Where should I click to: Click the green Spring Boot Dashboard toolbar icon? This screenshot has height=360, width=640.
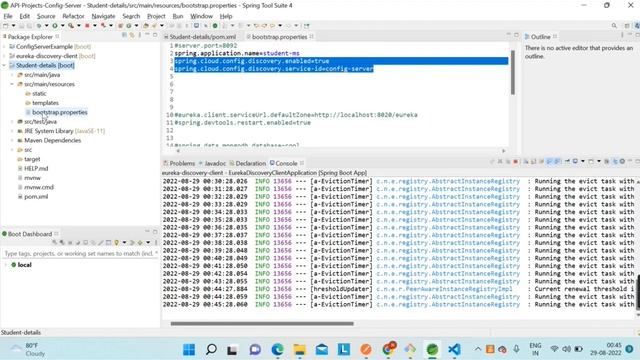[215, 26]
